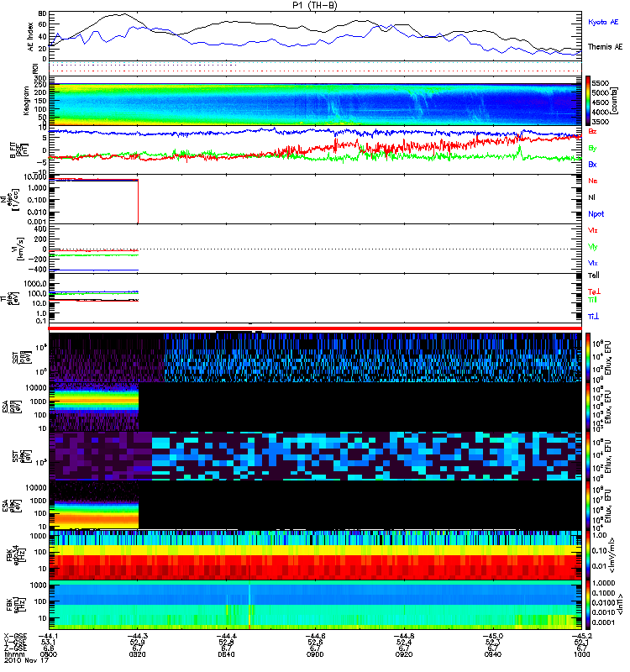Click the X-GSE value -44.3
The height and width of the screenshot is (672, 630).
137,637
